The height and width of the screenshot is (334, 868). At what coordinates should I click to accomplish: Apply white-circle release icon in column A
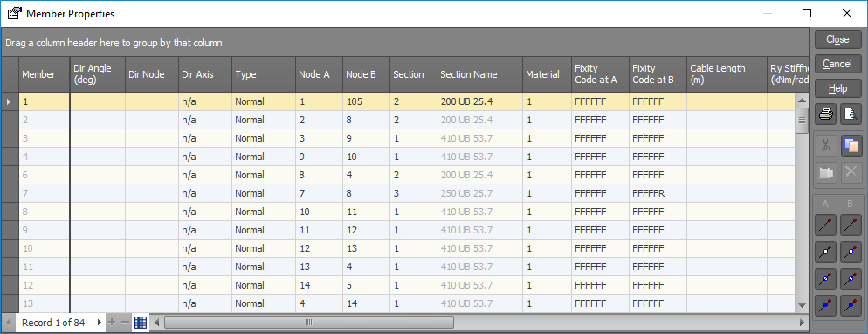(x=826, y=279)
